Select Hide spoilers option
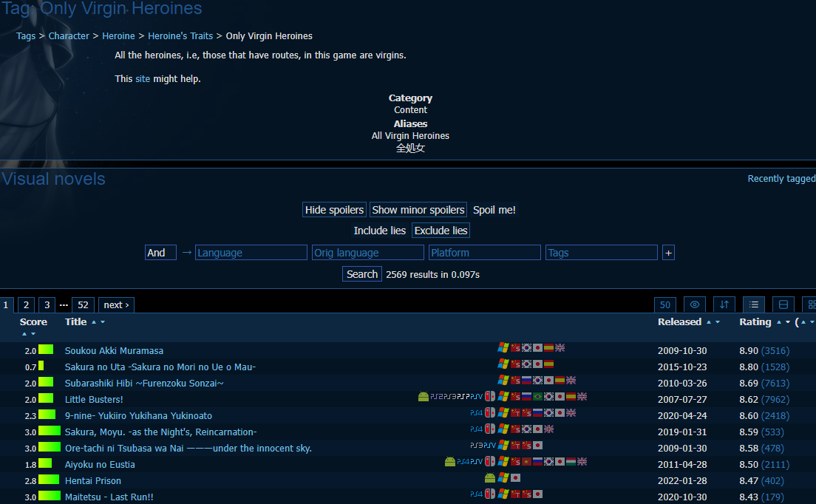The height and width of the screenshot is (504, 816). (x=334, y=210)
